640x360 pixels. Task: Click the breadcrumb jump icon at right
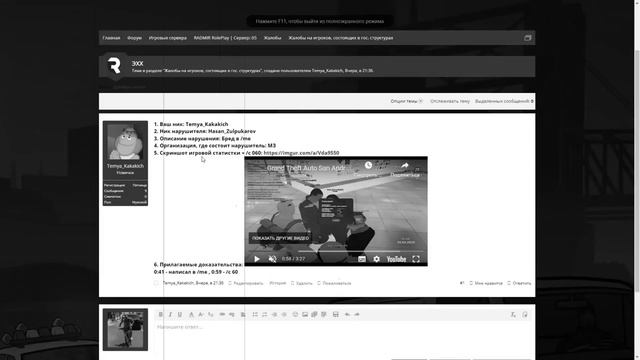pos(527,38)
